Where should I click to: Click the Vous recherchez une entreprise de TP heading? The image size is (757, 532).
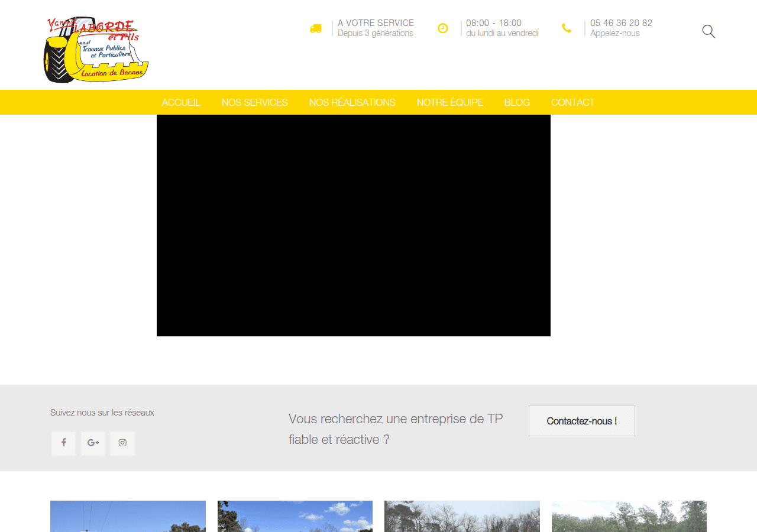coord(396,429)
